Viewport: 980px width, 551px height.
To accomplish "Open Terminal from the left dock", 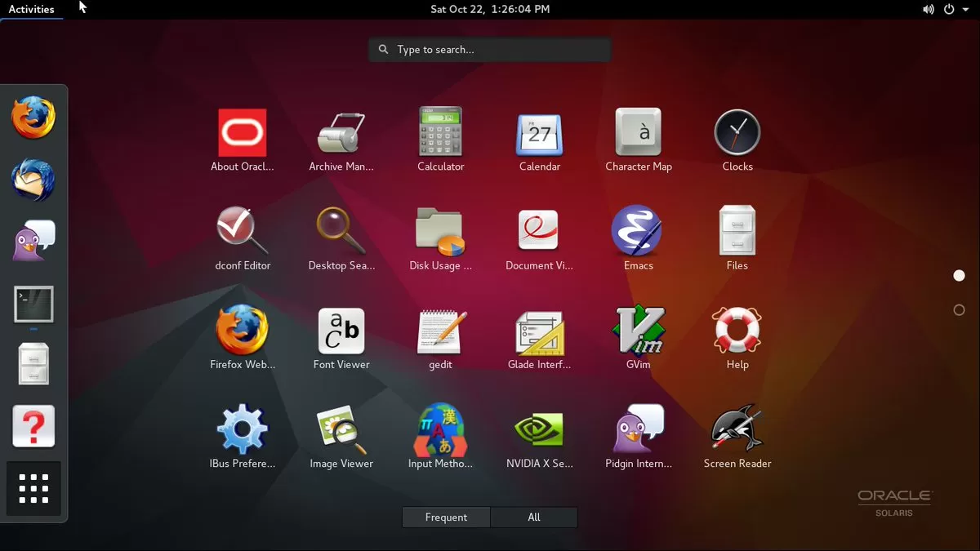I will (33, 304).
